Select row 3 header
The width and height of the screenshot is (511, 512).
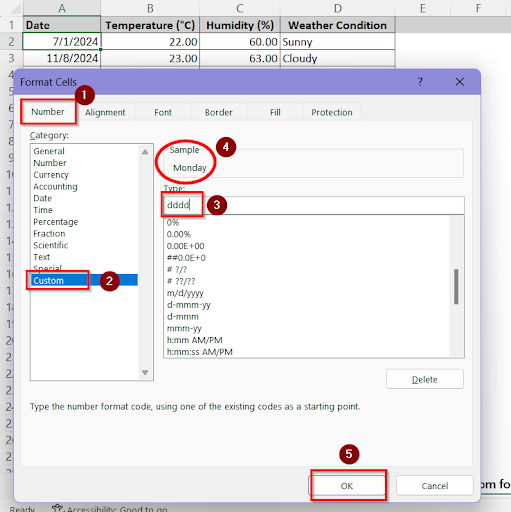pos(11,58)
